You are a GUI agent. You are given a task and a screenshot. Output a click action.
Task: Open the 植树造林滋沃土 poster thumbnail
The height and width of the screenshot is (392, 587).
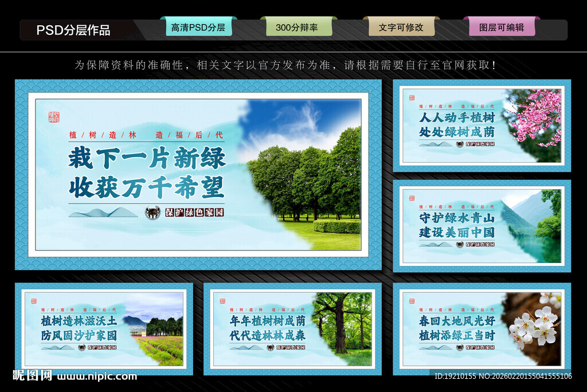click(104, 329)
